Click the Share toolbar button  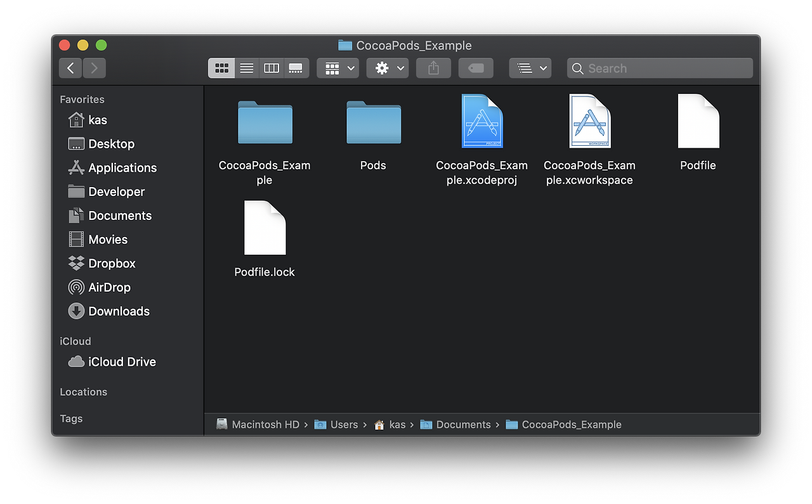coord(433,68)
